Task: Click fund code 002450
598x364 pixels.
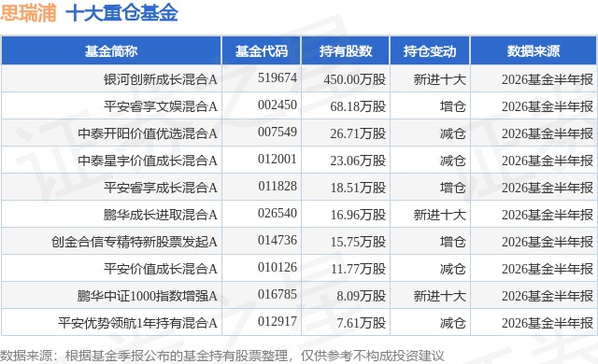Action: (278, 105)
